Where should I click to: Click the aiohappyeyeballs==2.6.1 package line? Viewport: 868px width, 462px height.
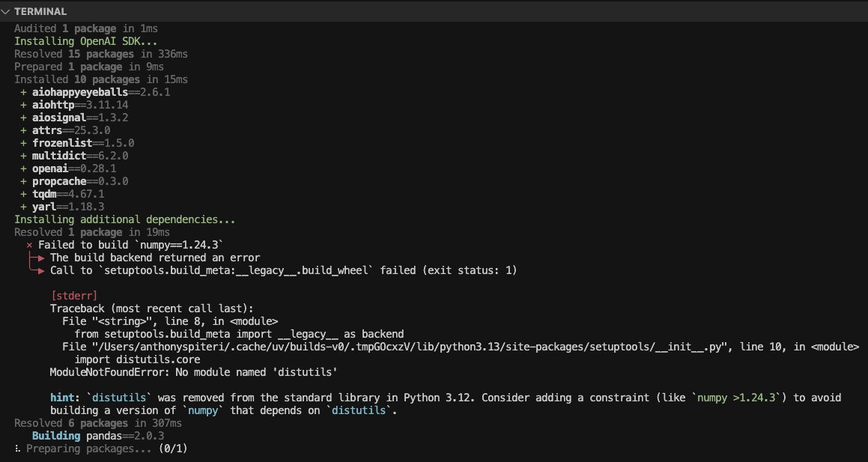[x=95, y=92]
